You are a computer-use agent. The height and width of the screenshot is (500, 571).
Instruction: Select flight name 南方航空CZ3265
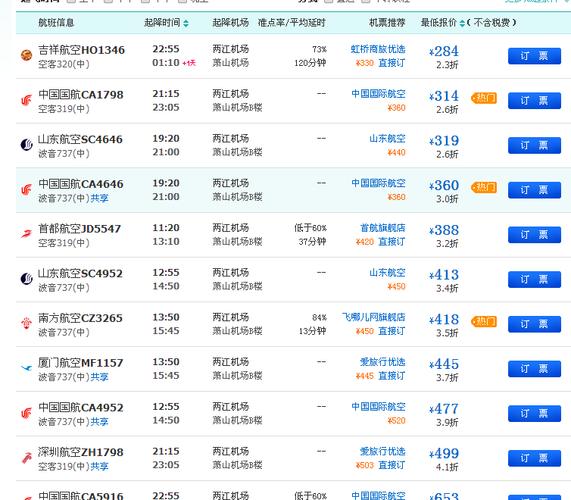point(80,318)
